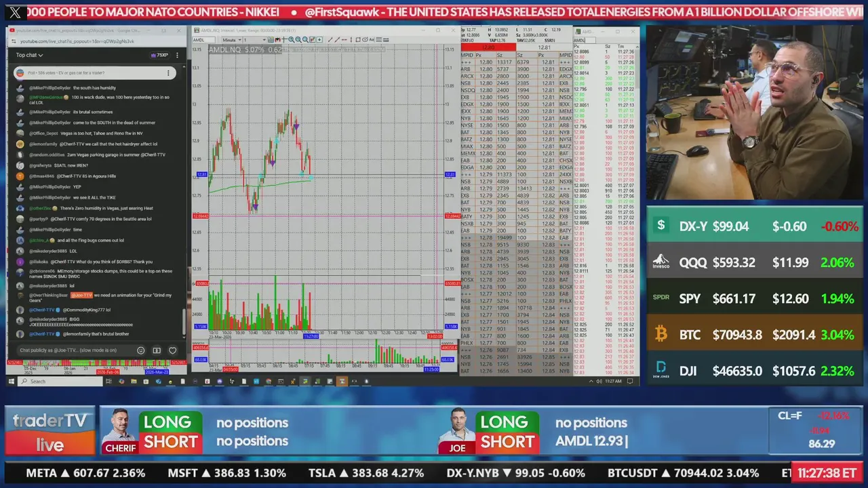
Task: Click the highlighted active taskbar app icon
Action: point(342,381)
